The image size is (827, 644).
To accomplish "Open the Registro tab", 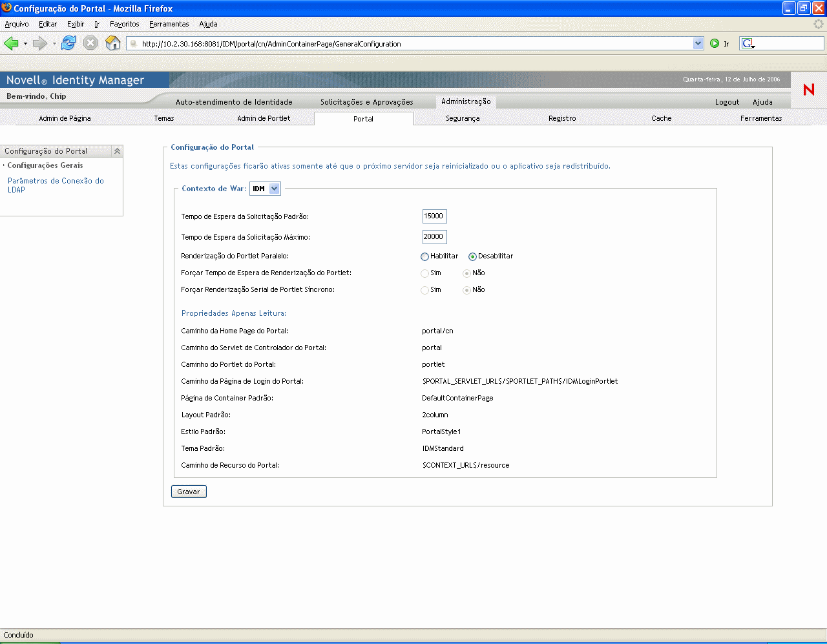I will (562, 118).
